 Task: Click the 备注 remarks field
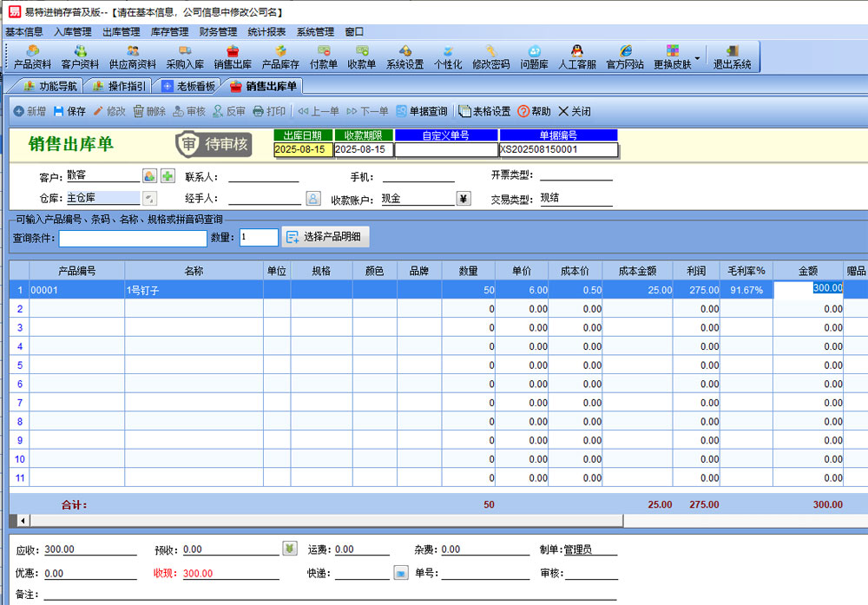pyautogui.click(x=330, y=594)
